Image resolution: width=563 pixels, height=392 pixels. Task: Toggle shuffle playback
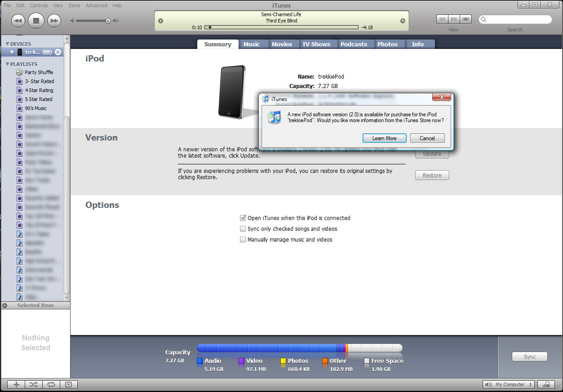click(x=34, y=384)
